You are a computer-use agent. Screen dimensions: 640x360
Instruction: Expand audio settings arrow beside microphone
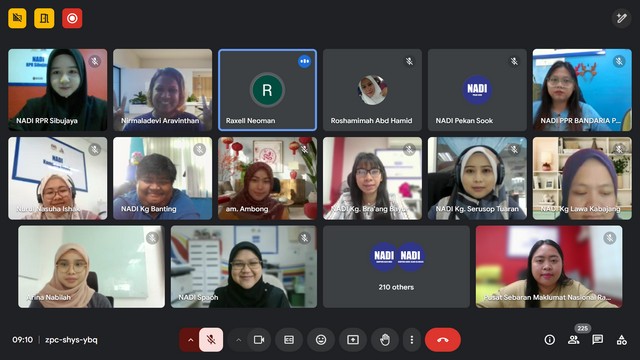tap(190, 340)
